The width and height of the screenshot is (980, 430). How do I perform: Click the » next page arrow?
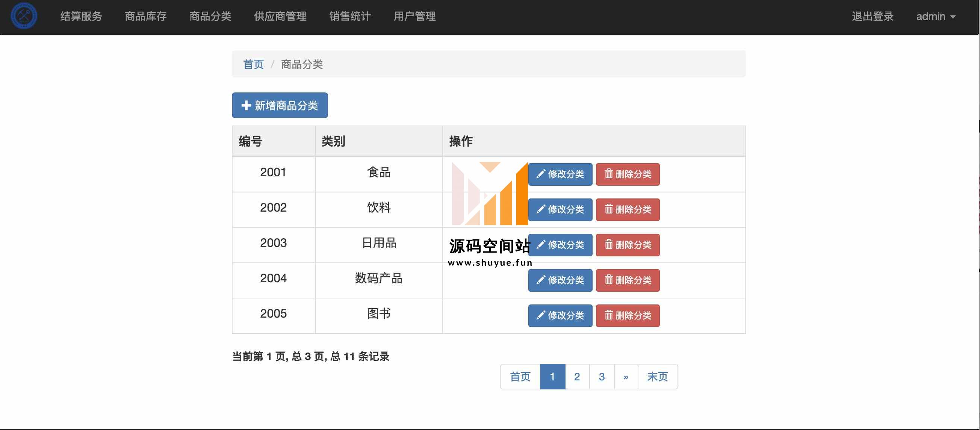(626, 377)
